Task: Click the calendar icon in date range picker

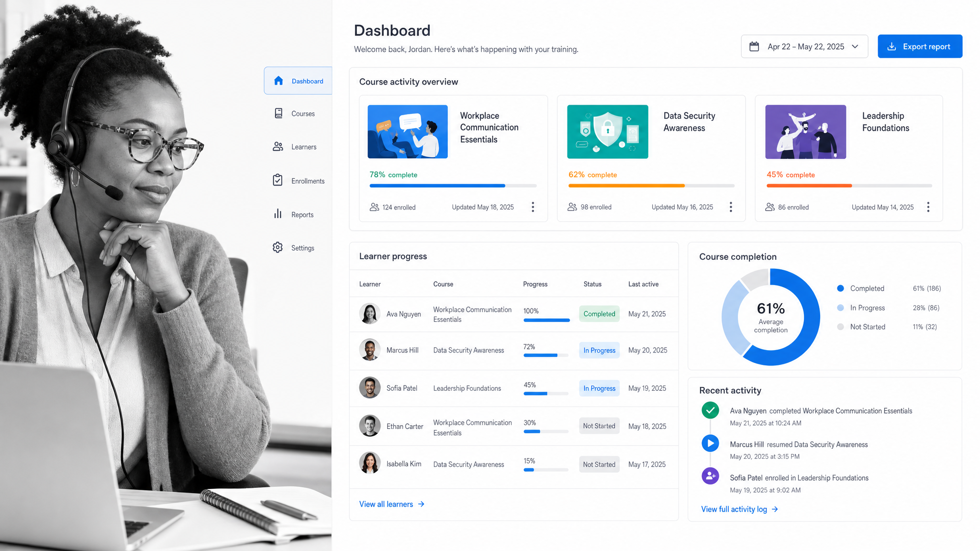Action: coord(754,46)
